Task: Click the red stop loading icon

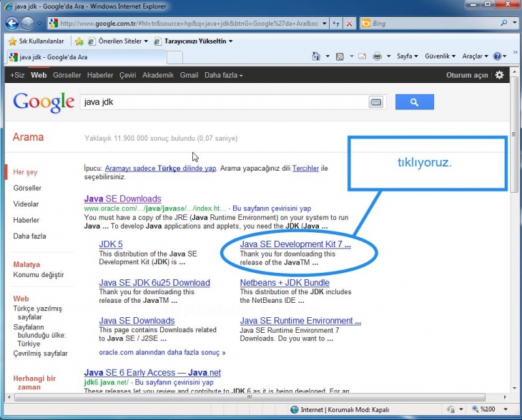Action: point(349,24)
